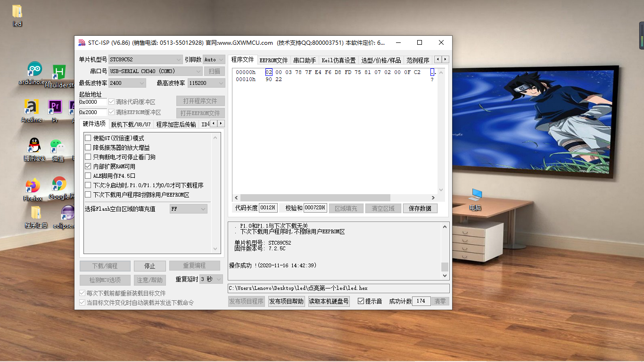
Task: Click the hex view horizontal scrollbar thumb
Action: 315,198
